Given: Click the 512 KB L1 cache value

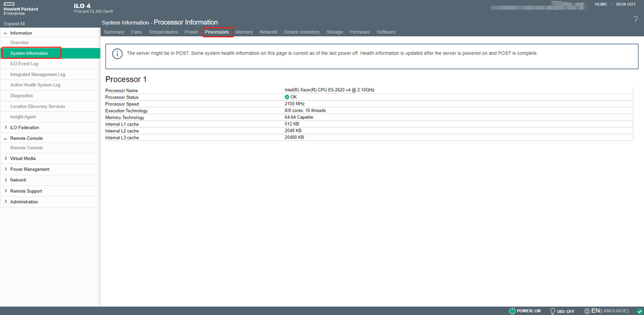Looking at the screenshot, I should [292, 124].
